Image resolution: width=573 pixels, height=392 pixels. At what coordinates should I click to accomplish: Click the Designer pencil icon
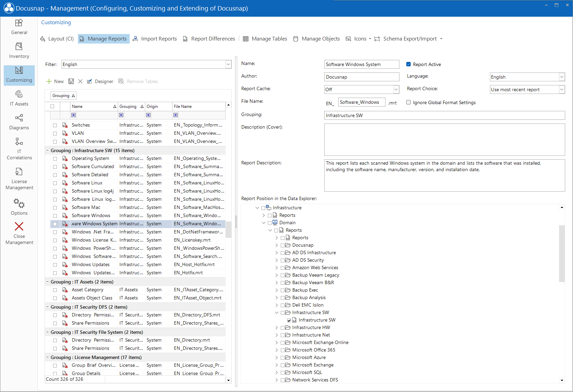tap(89, 81)
